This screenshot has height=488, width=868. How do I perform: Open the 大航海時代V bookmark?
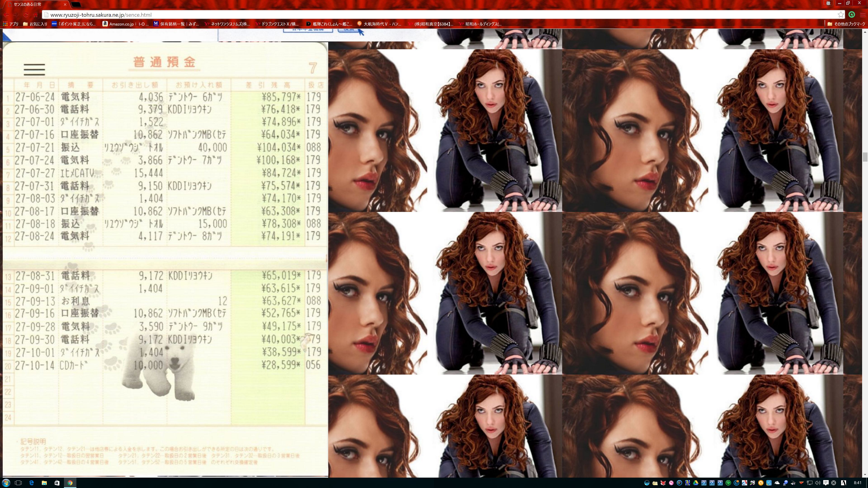click(380, 24)
